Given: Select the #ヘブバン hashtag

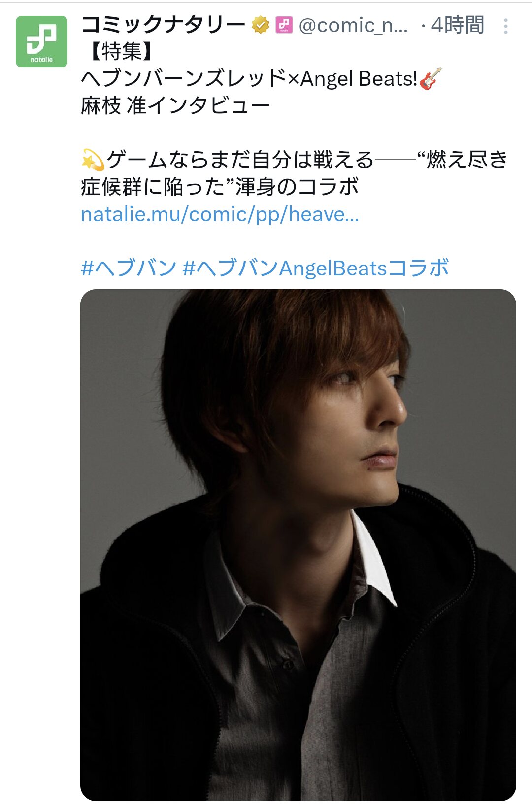Looking at the screenshot, I should (x=129, y=268).
